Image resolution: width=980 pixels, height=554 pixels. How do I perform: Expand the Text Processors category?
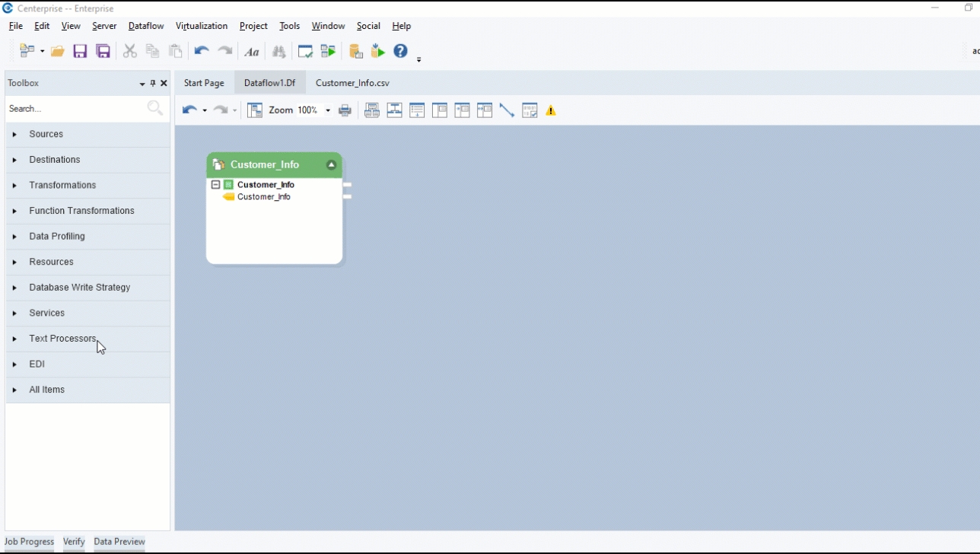tap(14, 339)
